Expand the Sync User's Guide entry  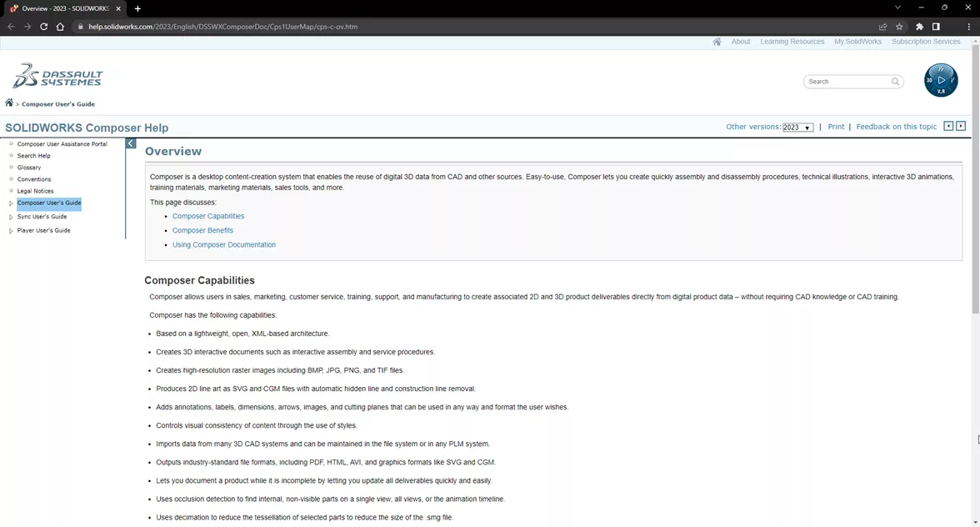(x=10, y=216)
